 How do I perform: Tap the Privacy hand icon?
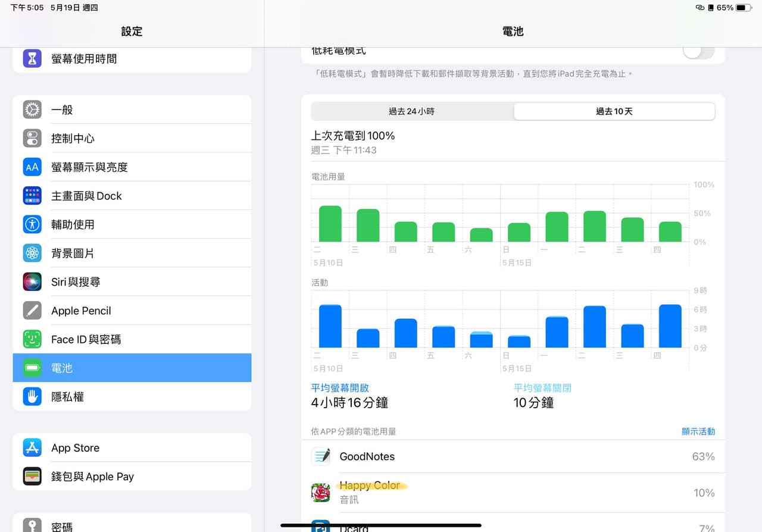(x=32, y=396)
